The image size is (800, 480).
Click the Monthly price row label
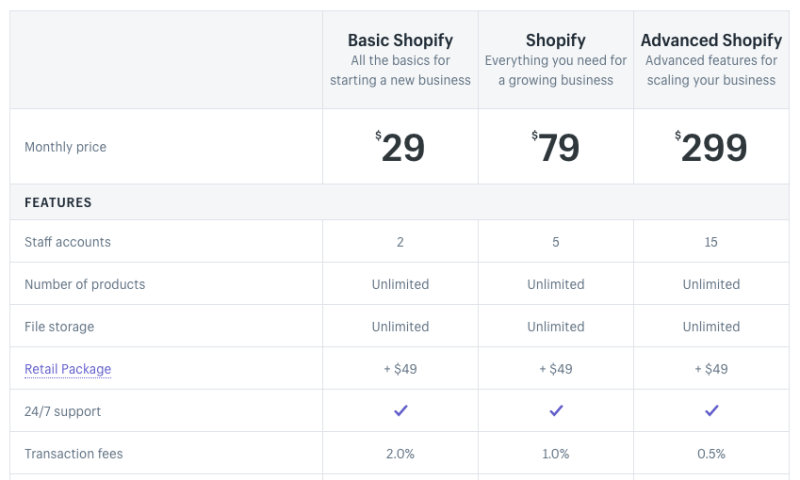point(65,147)
